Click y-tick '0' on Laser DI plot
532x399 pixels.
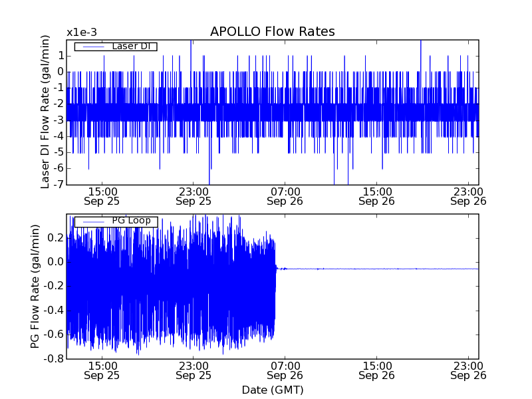pyautogui.click(x=61, y=72)
